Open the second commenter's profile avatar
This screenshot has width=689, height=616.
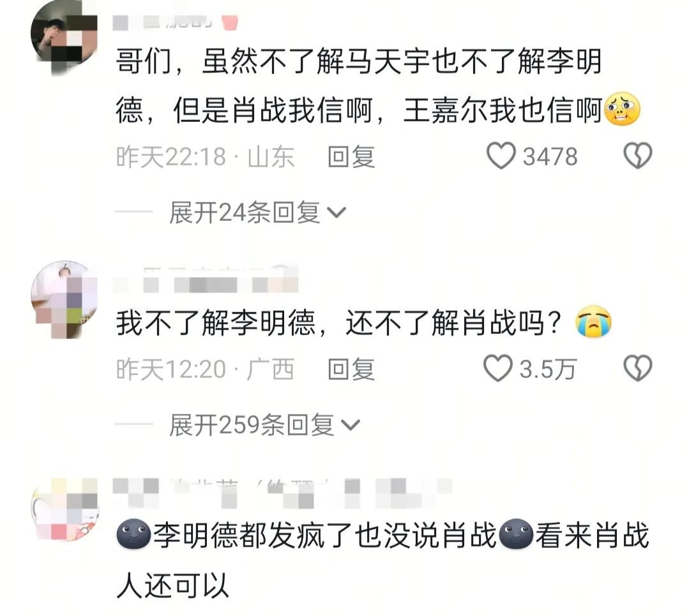(x=64, y=299)
